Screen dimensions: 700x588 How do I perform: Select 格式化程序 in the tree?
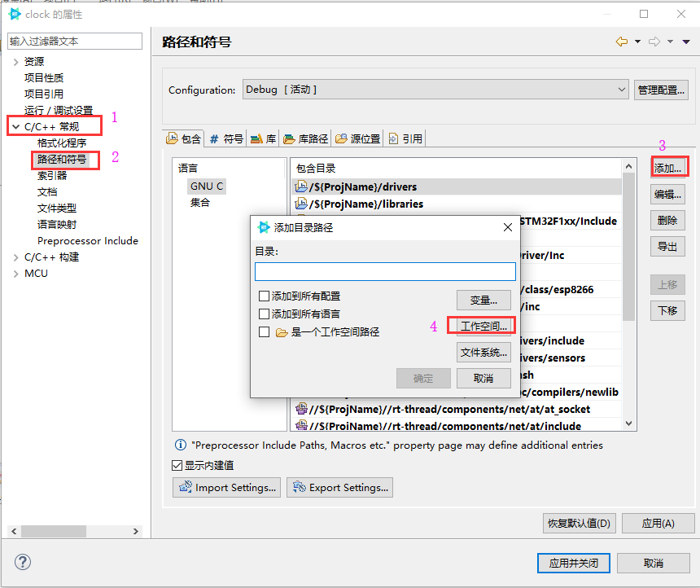pyautogui.click(x=62, y=143)
